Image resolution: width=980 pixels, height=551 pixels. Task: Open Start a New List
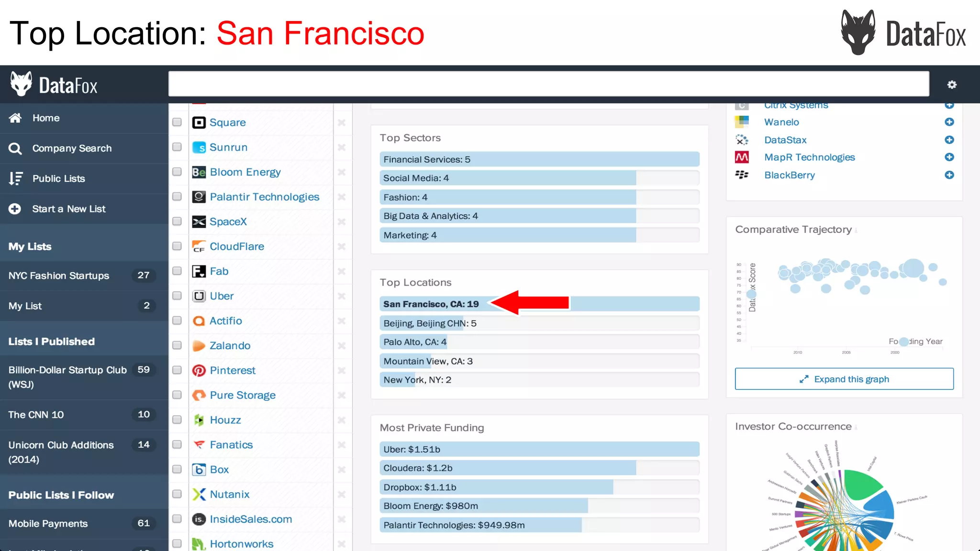point(68,209)
